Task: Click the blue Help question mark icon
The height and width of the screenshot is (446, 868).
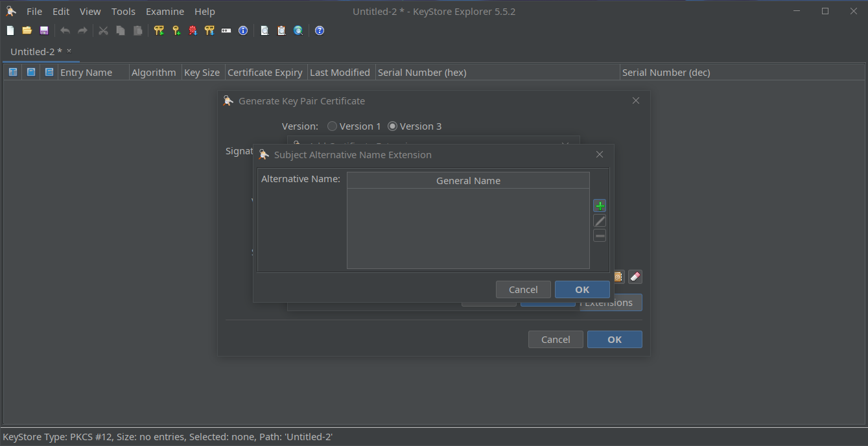Action: 320,30
